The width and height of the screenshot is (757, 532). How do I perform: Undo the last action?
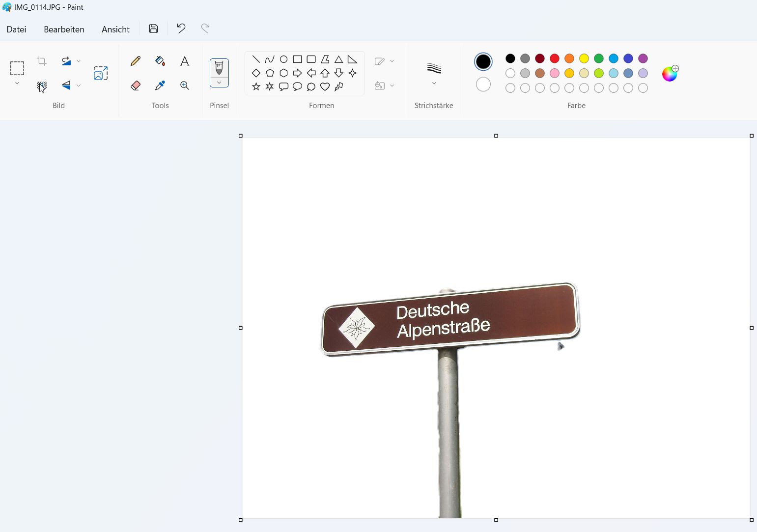point(181,28)
